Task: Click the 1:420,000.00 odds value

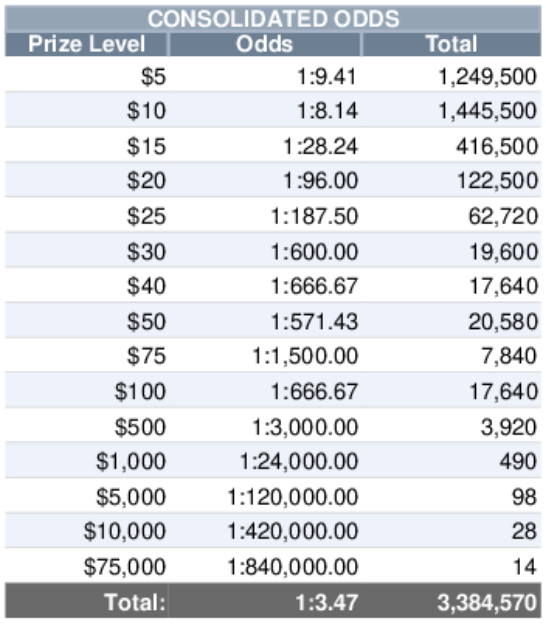Action: pyautogui.click(x=293, y=531)
